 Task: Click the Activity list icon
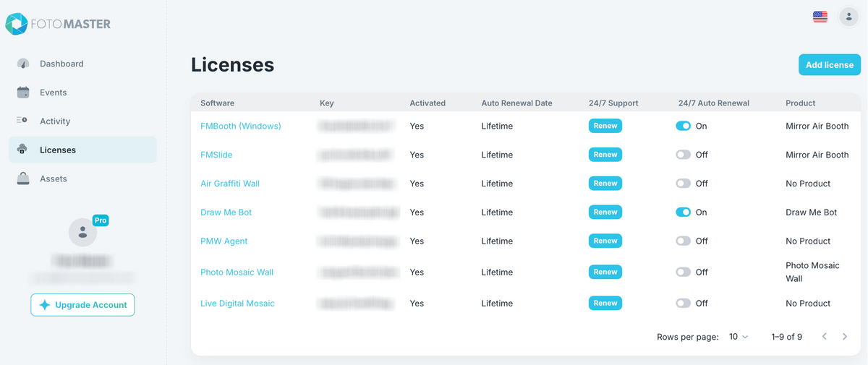pos(22,121)
